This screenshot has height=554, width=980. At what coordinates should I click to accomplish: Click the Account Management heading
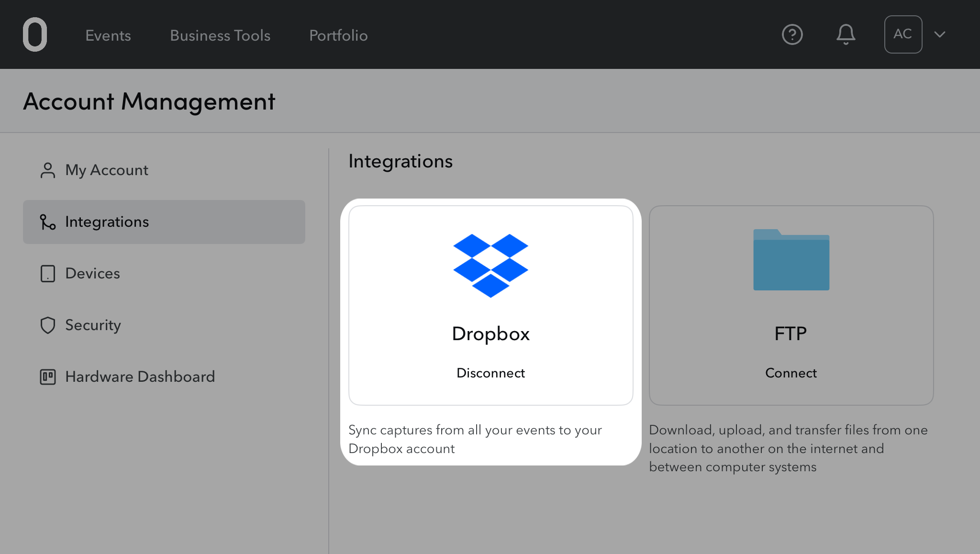149,101
